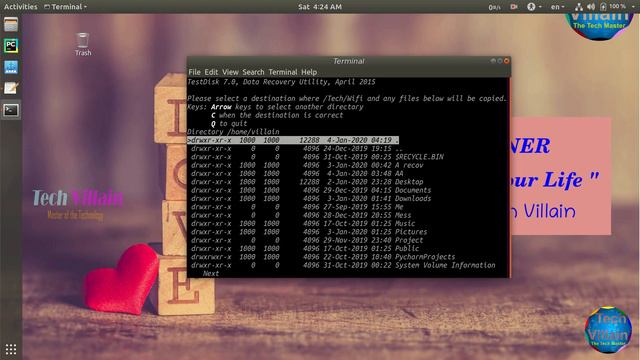Click the Activities button

coord(20,7)
